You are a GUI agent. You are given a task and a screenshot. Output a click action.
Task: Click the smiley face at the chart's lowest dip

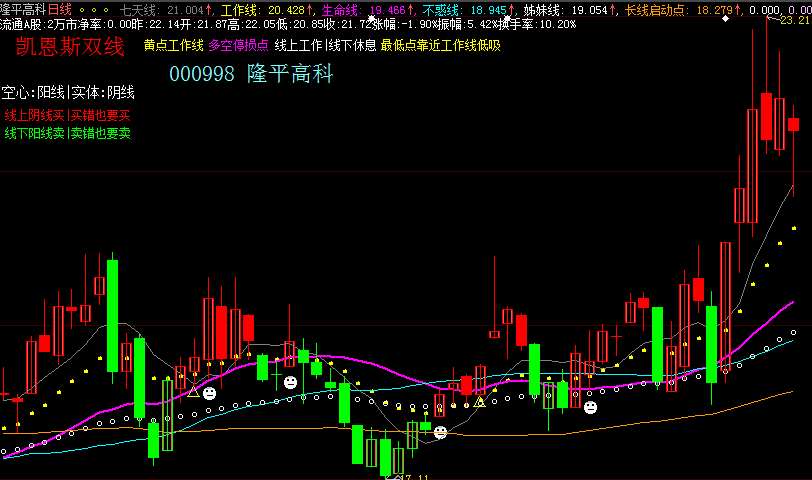click(x=440, y=432)
